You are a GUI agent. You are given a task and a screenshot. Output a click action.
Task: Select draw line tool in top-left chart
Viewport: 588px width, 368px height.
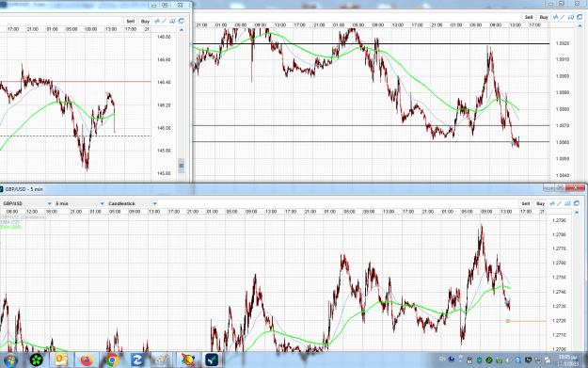(165, 22)
